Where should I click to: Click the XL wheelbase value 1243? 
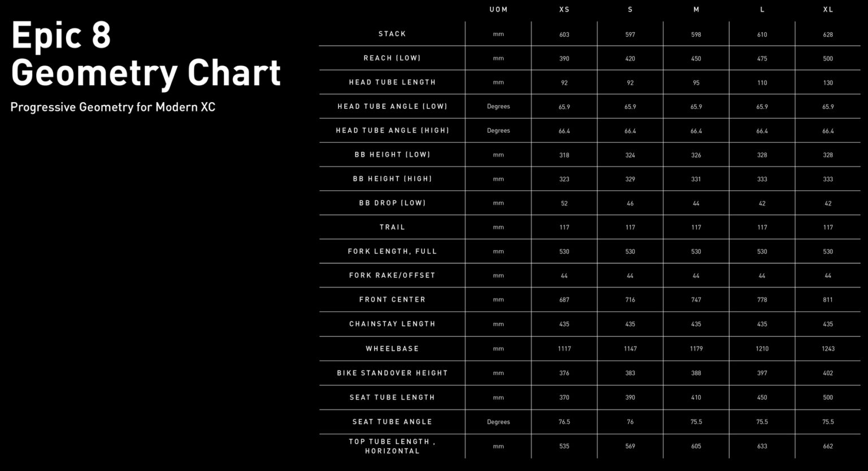click(828, 348)
